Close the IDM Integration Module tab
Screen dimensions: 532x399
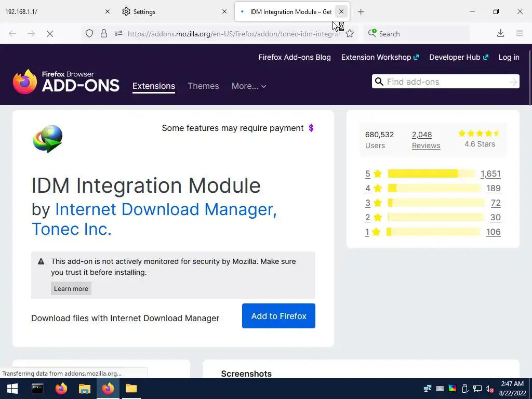[341, 11]
